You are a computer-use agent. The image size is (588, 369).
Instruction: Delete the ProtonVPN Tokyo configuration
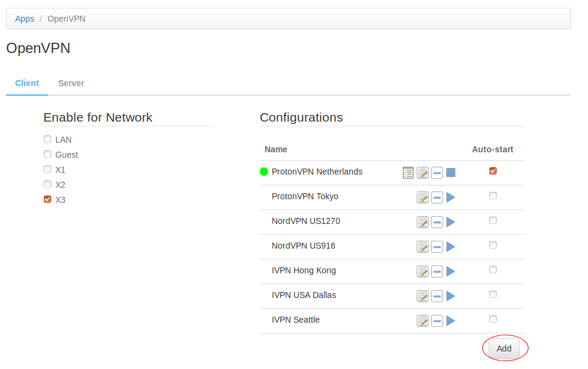pos(437,197)
